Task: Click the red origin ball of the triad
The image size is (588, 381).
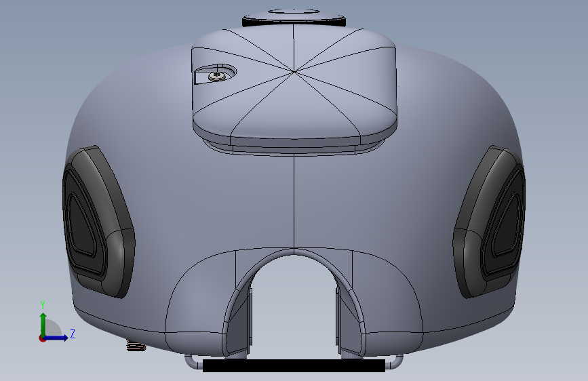Action: pos(42,338)
